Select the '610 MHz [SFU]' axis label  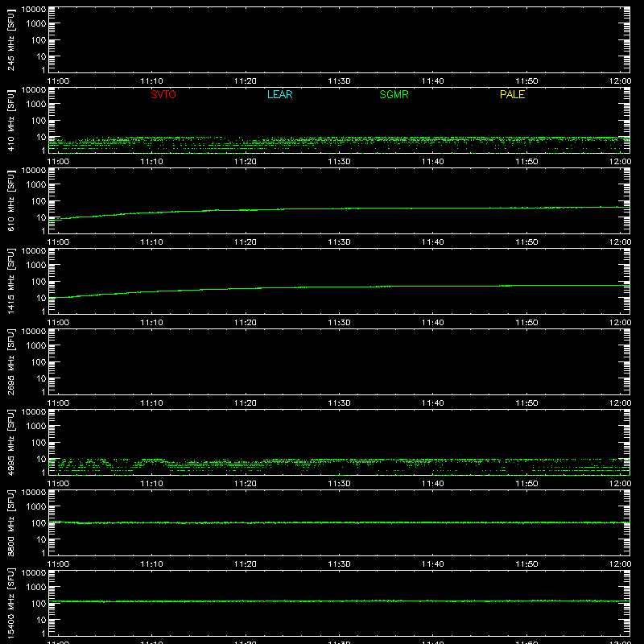11,200
